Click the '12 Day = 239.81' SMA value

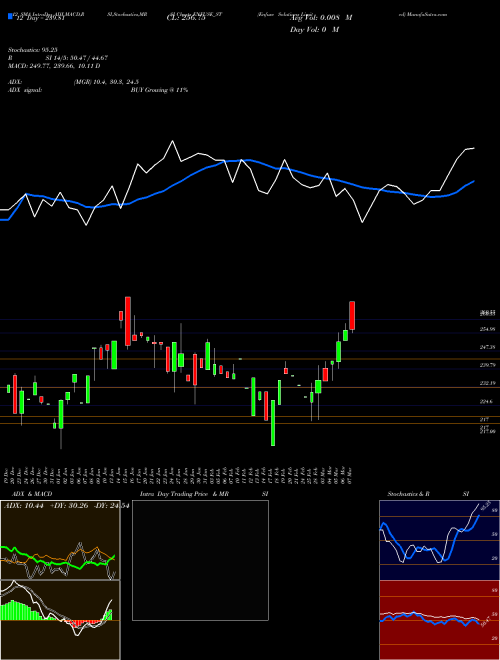coord(40,18)
